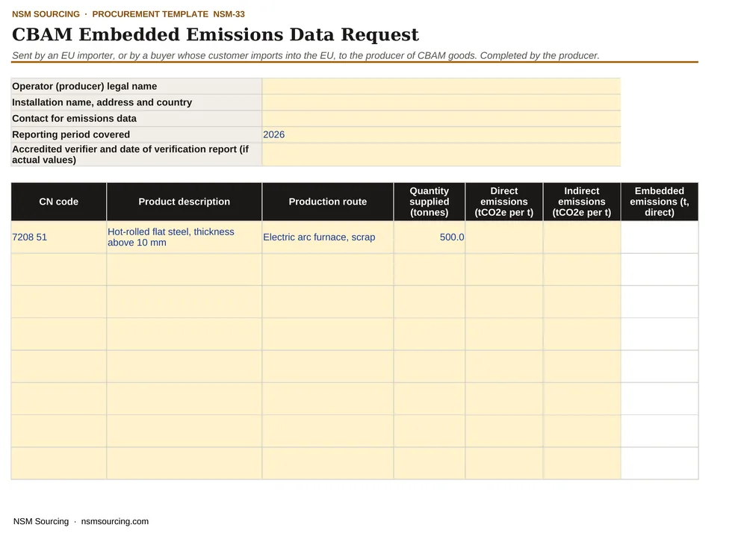Select the Hot-rolled flat steel description cell
This screenshot has height=560, width=747.
pos(185,237)
